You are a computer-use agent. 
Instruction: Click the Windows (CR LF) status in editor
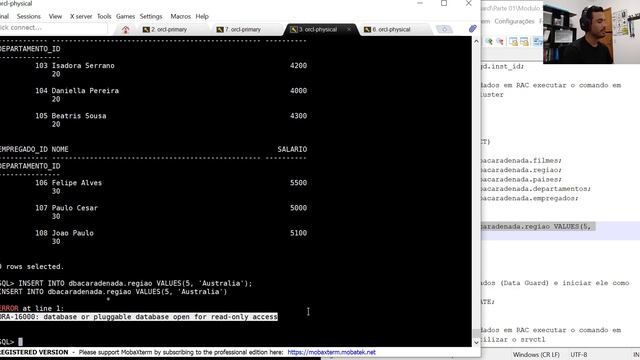pyautogui.click(x=536, y=355)
